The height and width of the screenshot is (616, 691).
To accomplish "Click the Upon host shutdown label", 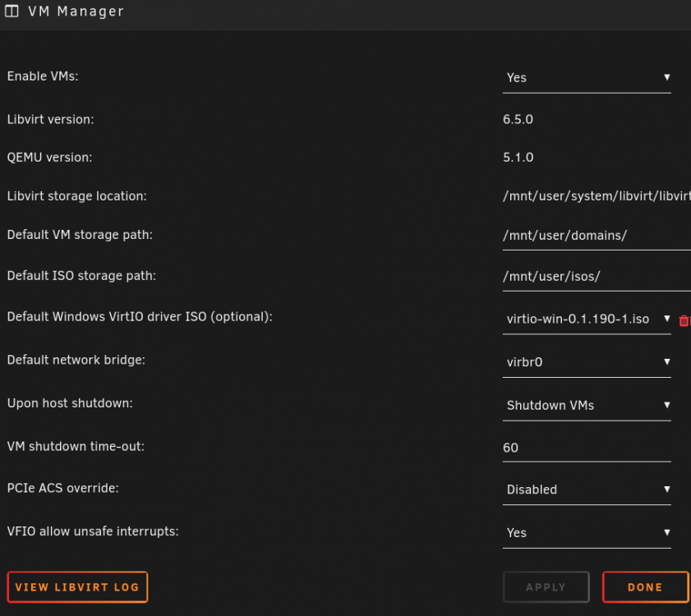I will coord(70,403).
